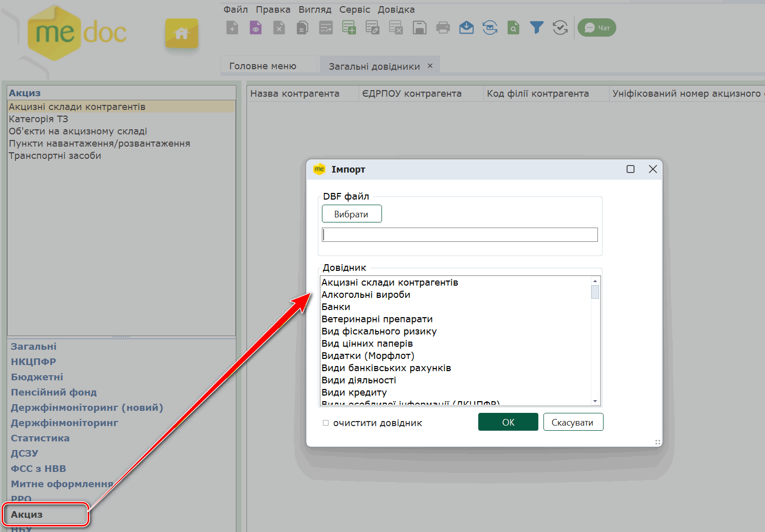The image size is (765, 532).
Task: Open the Чат chat button
Action: [596, 27]
